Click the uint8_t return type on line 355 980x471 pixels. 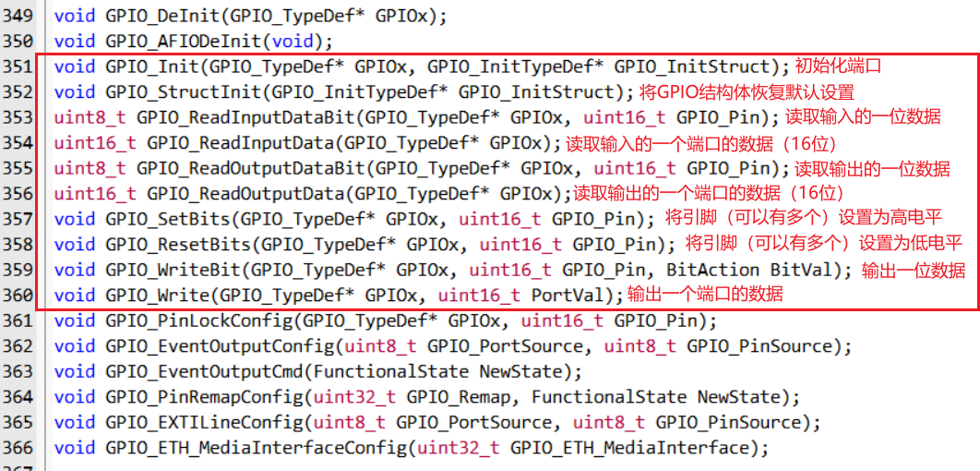(90, 168)
